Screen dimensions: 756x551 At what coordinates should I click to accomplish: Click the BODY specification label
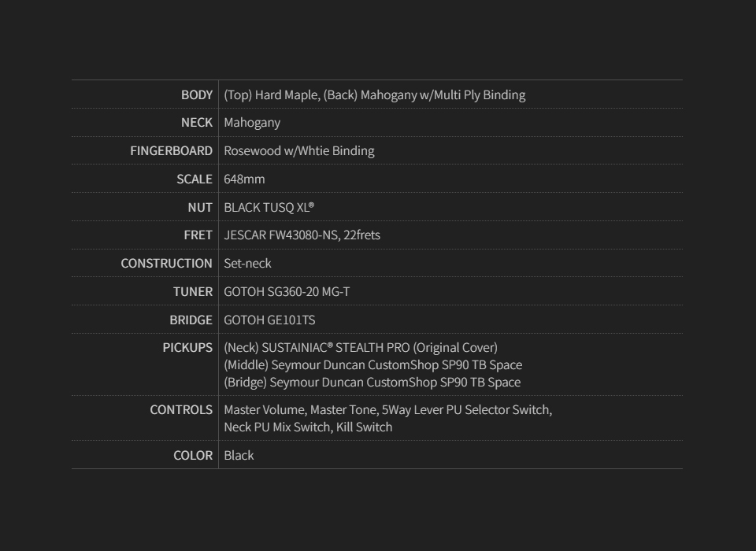tap(197, 94)
